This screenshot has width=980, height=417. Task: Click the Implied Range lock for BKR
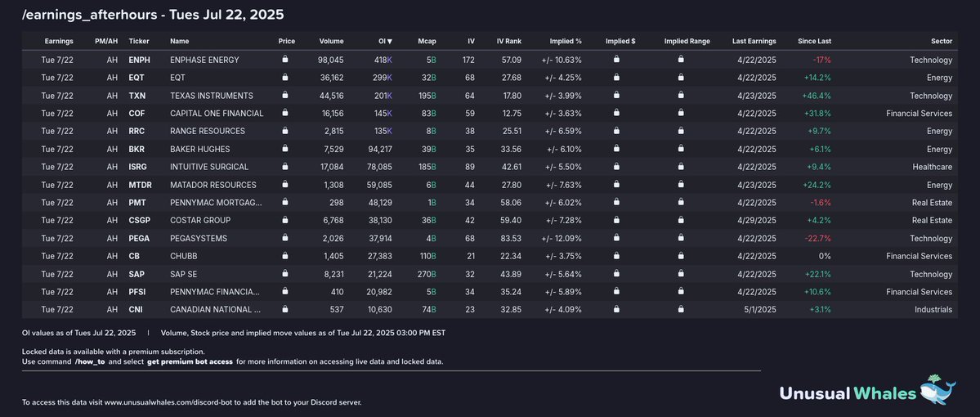coord(681,149)
